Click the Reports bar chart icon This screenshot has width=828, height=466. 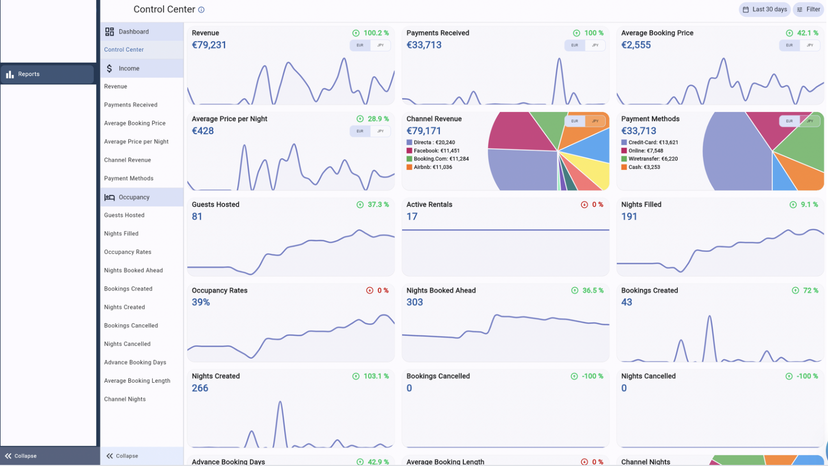(10, 74)
